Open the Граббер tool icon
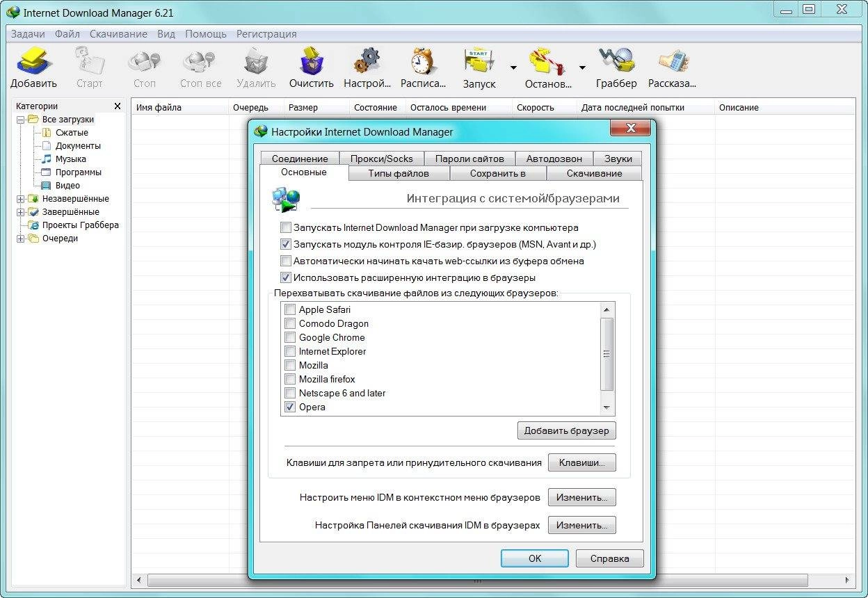Image resolution: width=868 pixels, height=598 pixels. [616, 61]
